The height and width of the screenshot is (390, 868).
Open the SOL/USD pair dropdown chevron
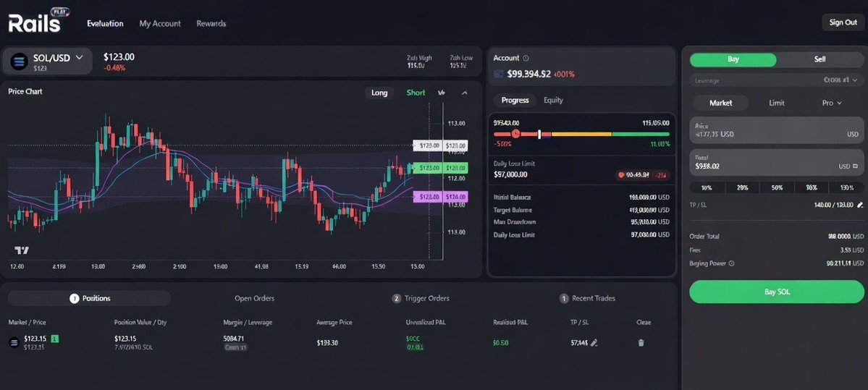tap(79, 57)
